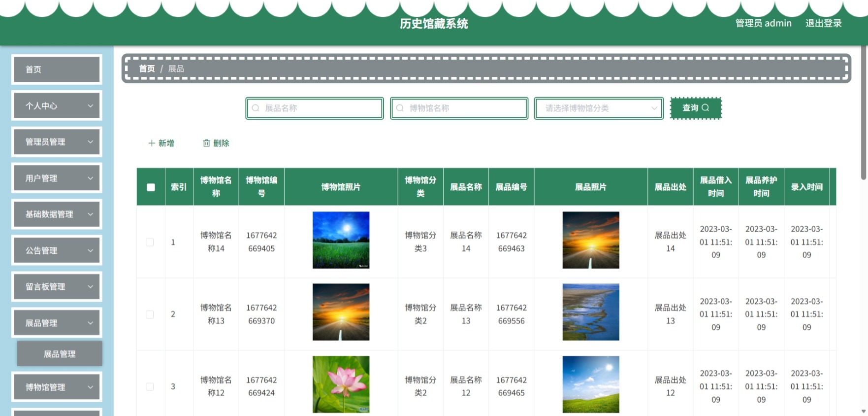Open exhibit coastline photo in row 2

pyautogui.click(x=591, y=312)
